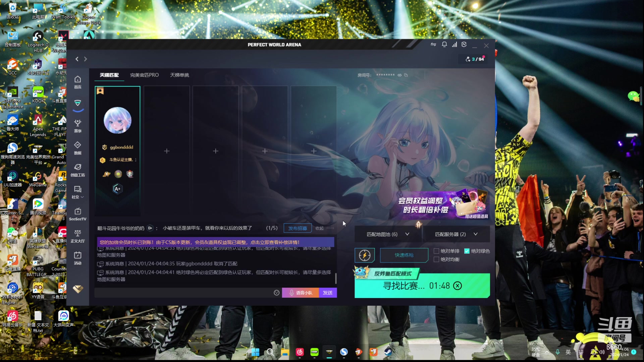
Task: Open the 活动 events calendar icon
Action: pyautogui.click(x=77, y=258)
